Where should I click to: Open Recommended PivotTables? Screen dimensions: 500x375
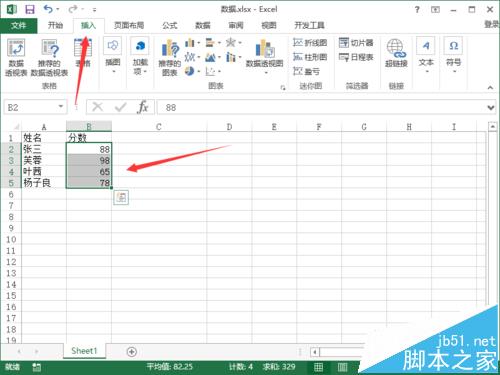click(49, 57)
